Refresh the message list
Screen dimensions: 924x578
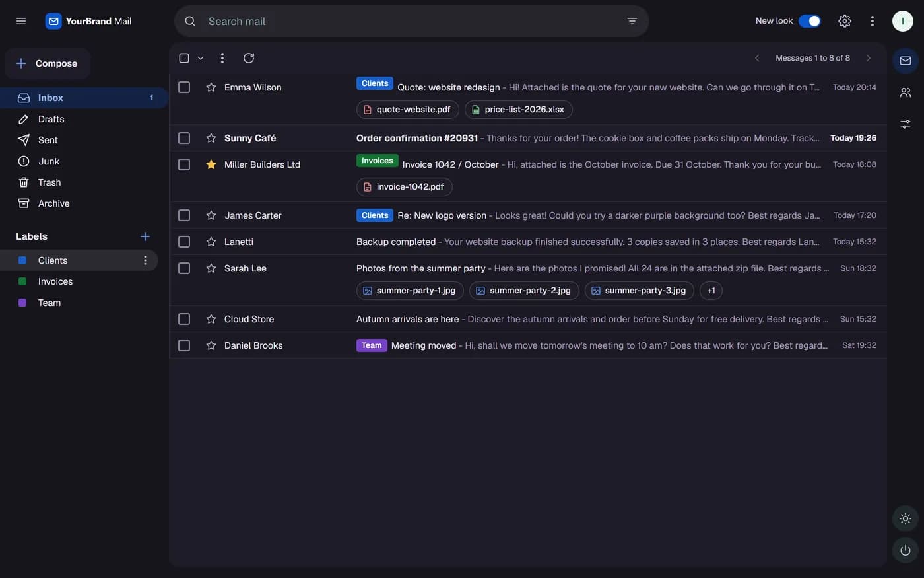[249, 58]
